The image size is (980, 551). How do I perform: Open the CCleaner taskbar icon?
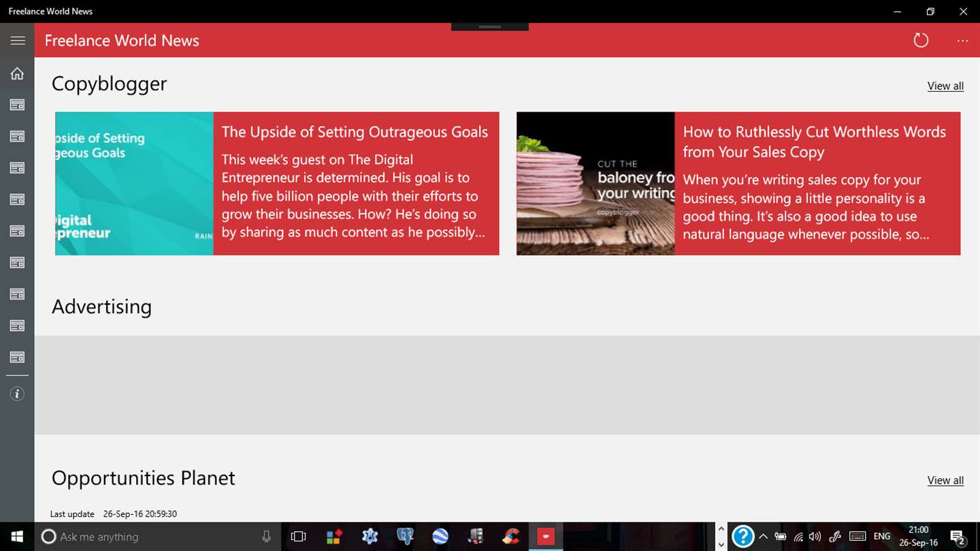(511, 536)
